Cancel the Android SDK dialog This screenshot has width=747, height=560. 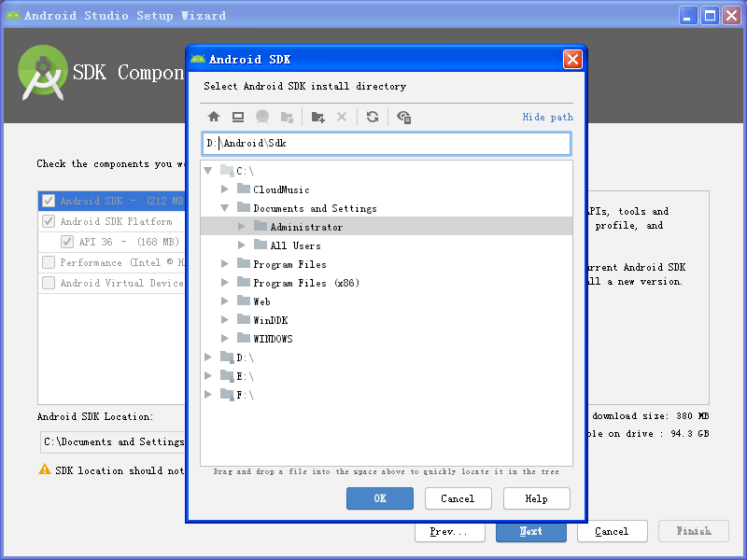coord(458,498)
